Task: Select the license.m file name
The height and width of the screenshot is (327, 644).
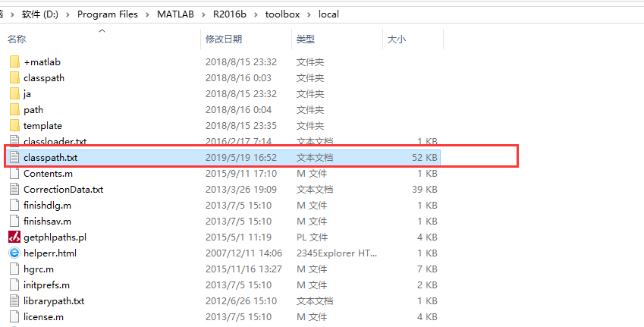Action: (43, 316)
